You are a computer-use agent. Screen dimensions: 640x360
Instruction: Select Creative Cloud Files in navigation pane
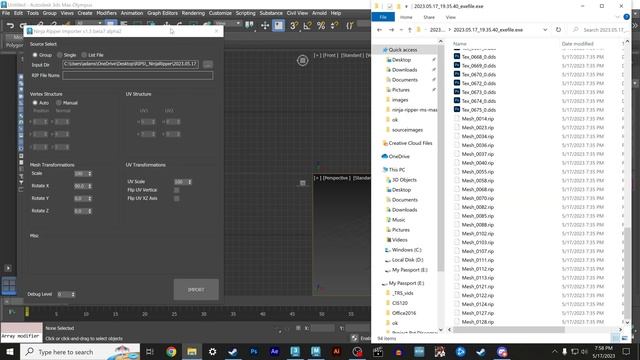tap(410, 143)
